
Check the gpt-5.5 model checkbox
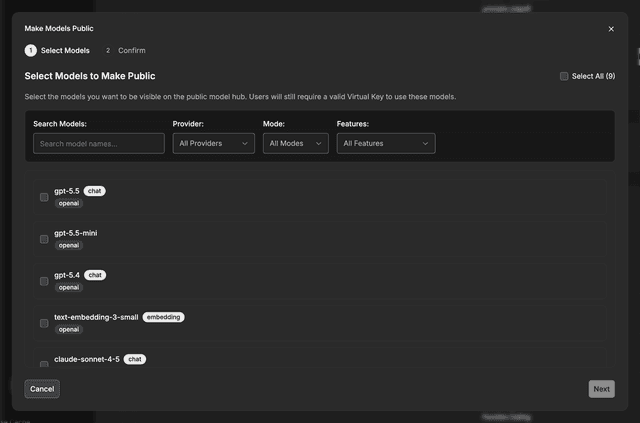point(44,197)
